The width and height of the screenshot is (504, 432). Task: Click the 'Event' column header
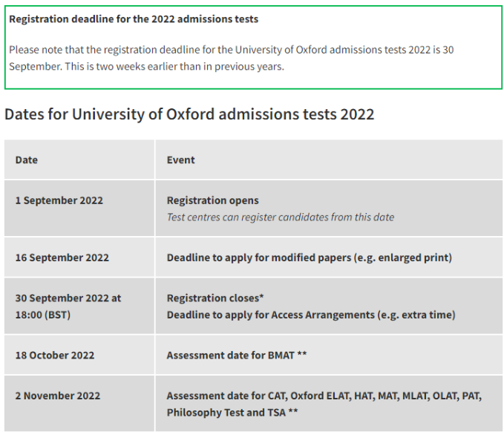180,160
